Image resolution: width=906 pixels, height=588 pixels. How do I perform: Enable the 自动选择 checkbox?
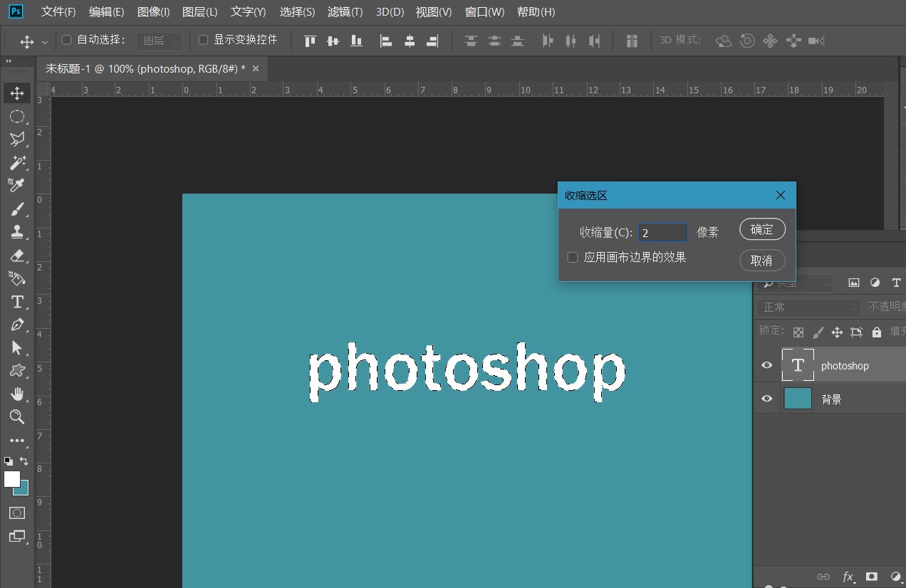(x=67, y=40)
